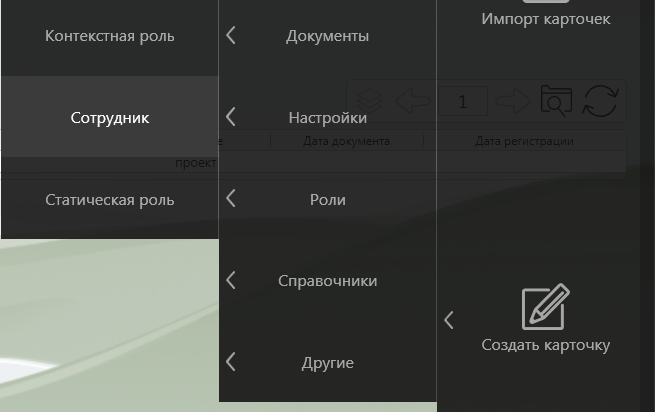The height and width of the screenshot is (412, 655).
Task: Expand the Документы submenu chevron
Action: tap(231, 36)
